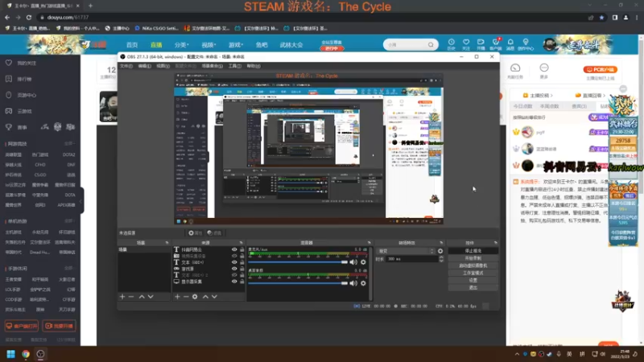Open Douyu follow heart icon in header
The image size is (644, 362).
click(x=466, y=42)
